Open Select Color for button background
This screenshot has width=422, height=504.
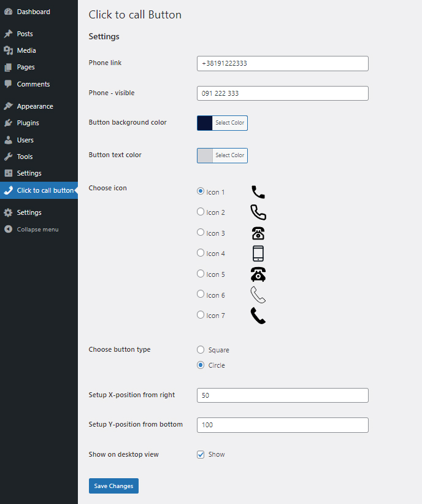[230, 123]
